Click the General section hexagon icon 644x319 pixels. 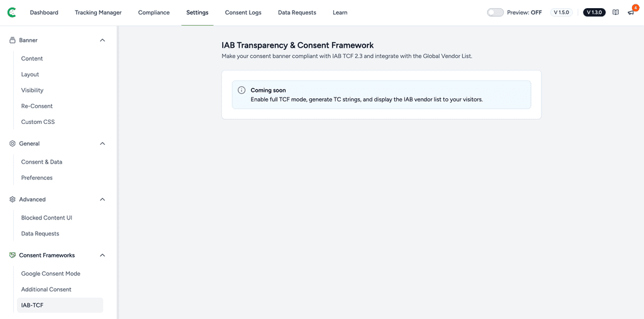point(13,143)
